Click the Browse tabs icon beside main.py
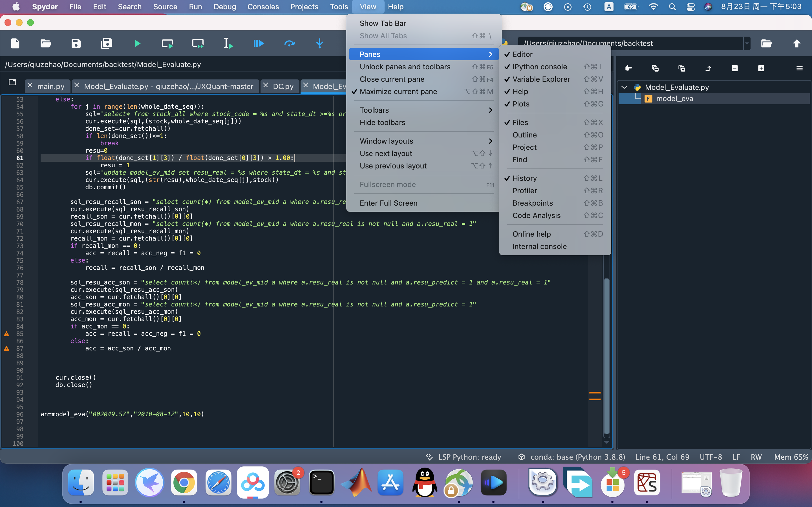The image size is (812, 507). pos(12,83)
